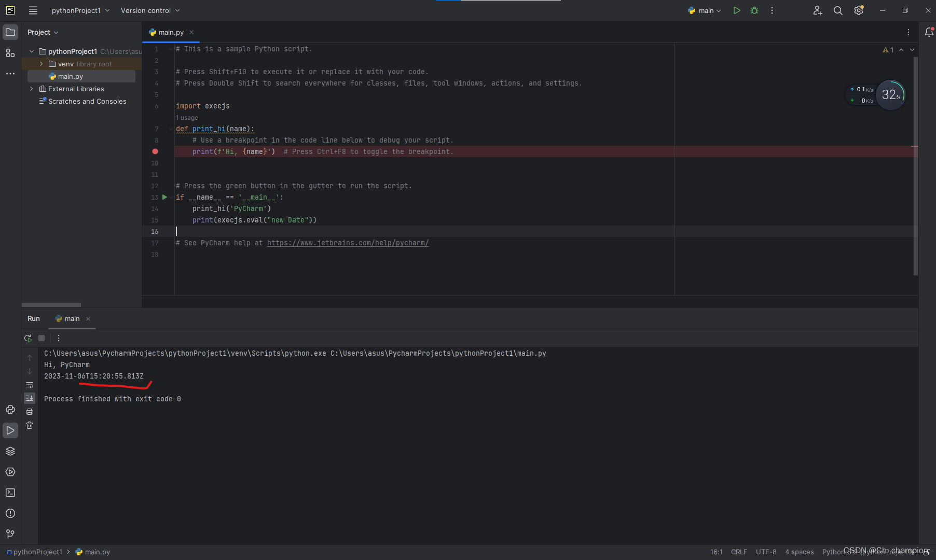Go to previous highlighted warning
The image size is (936, 560).
coord(901,50)
